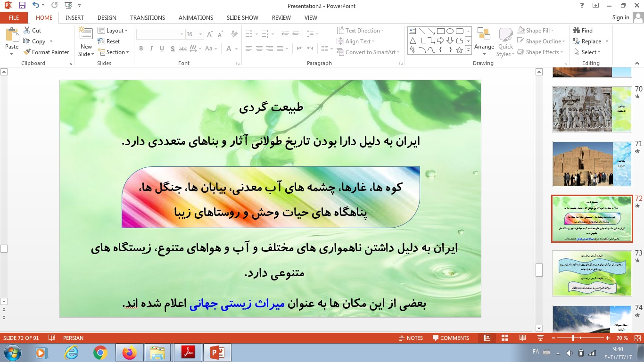The height and width of the screenshot is (362, 644).
Task: Switch to Slide Sorter view in status bar
Action: tap(505, 337)
